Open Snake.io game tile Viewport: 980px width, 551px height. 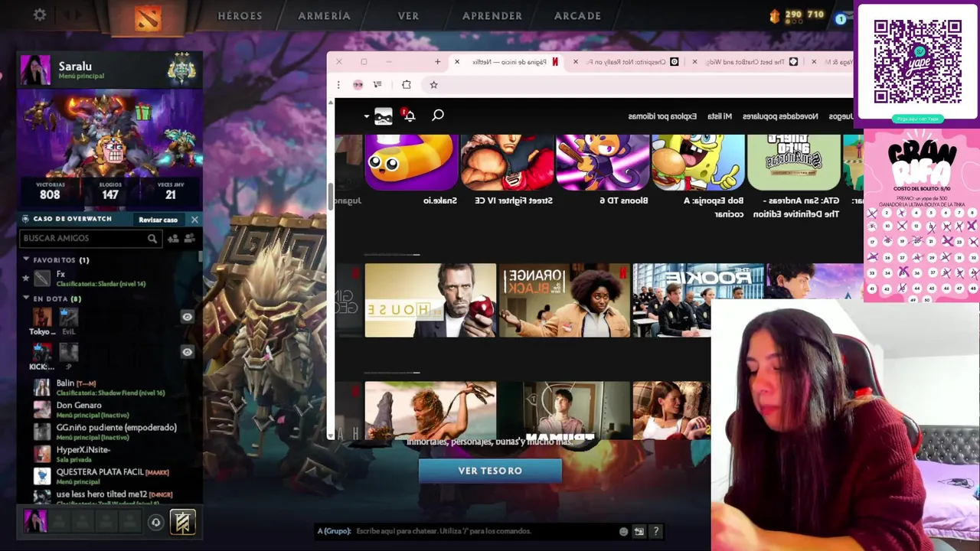[x=411, y=162]
